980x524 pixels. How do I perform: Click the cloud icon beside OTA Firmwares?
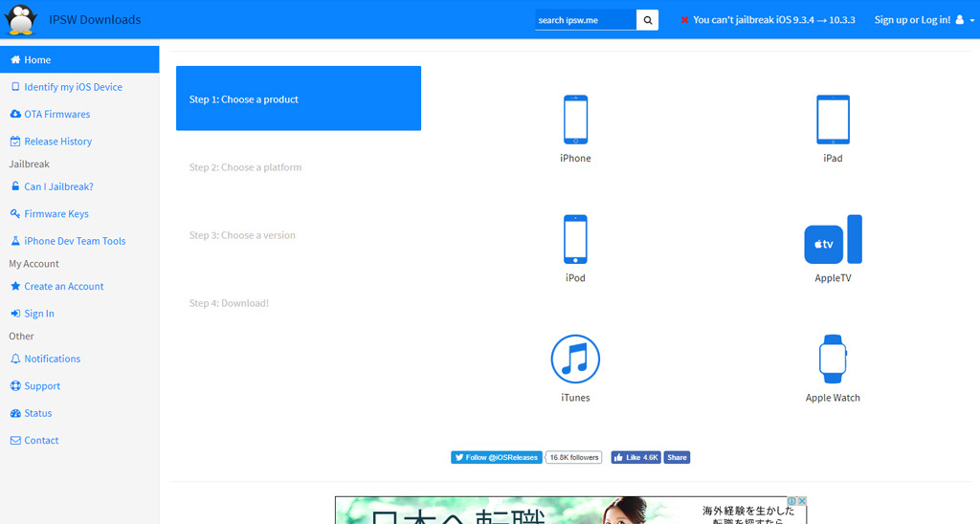click(x=15, y=114)
